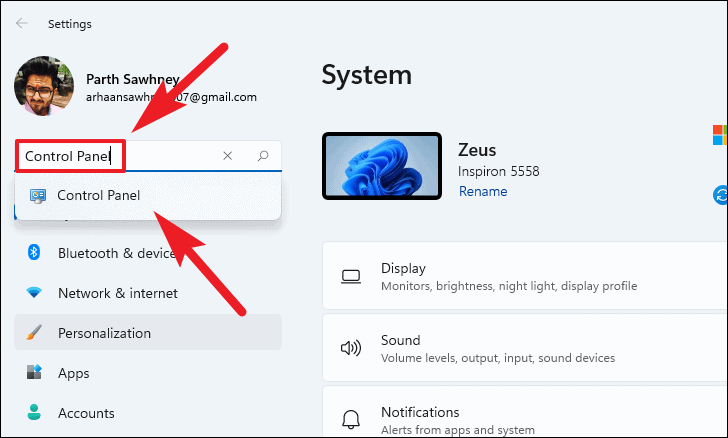This screenshot has height=438, width=728.
Task: Click the Bluetooth icon in the sidebar
Action: (34, 252)
